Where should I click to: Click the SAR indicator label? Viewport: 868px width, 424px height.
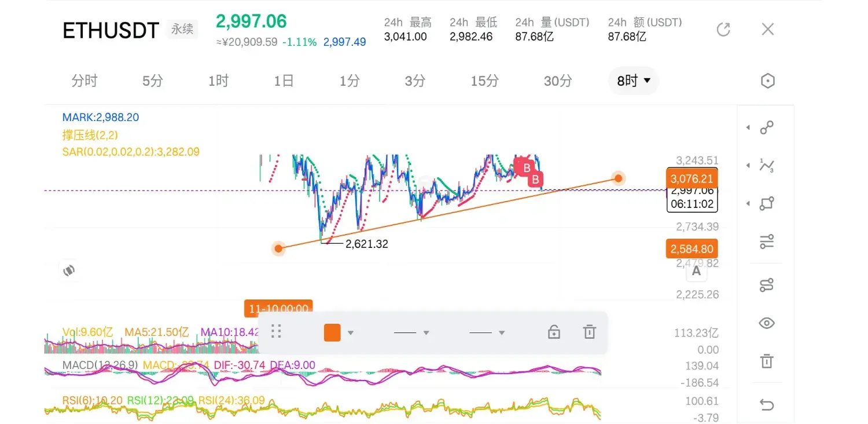131,152
